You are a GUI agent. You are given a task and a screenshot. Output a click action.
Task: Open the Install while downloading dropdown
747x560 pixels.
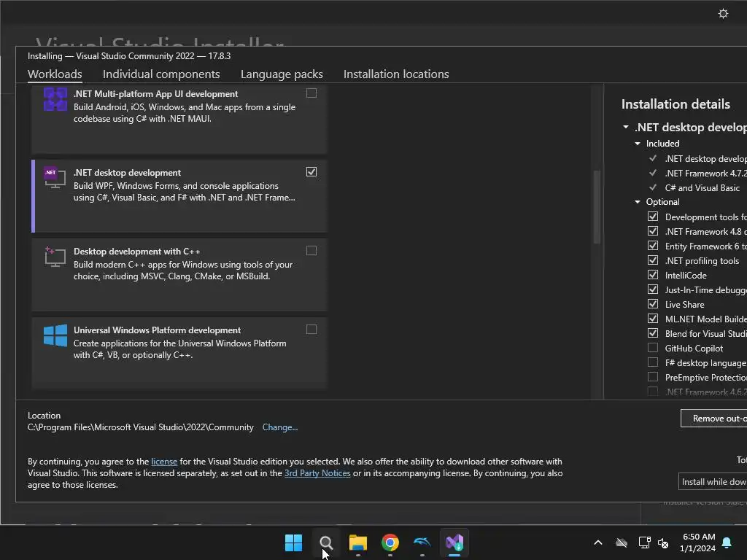[713, 482]
